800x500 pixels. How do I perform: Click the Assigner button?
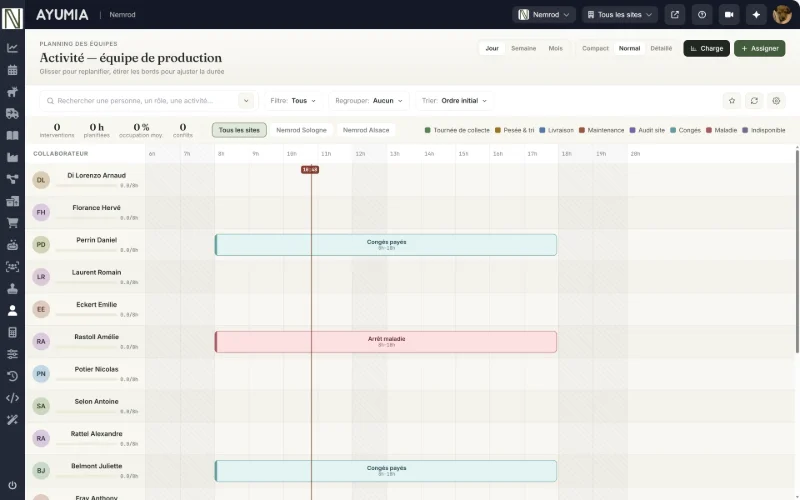tap(760, 48)
